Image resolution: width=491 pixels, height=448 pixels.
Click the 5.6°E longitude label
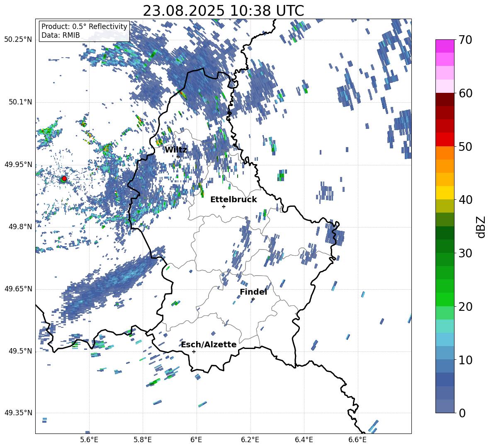point(89,440)
